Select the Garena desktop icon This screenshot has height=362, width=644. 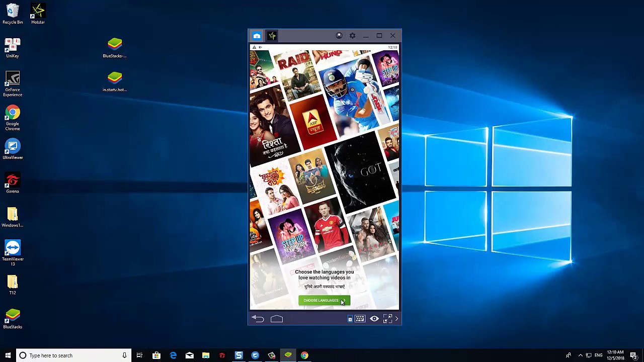[13, 183]
